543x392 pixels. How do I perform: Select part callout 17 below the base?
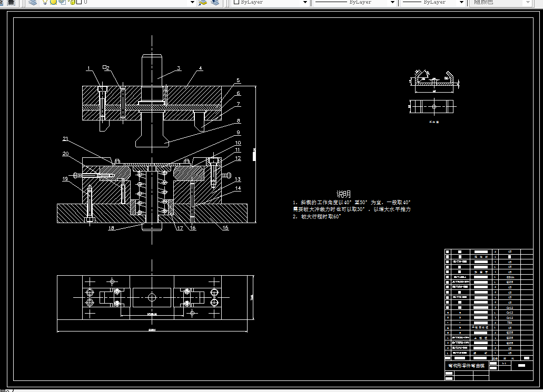[x=180, y=228]
